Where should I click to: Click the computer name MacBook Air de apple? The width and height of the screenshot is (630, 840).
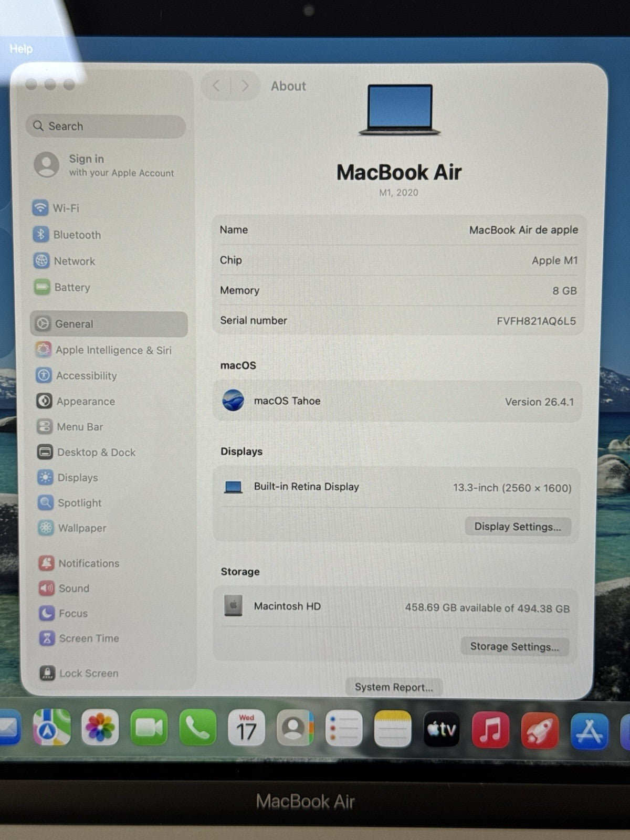click(x=523, y=230)
